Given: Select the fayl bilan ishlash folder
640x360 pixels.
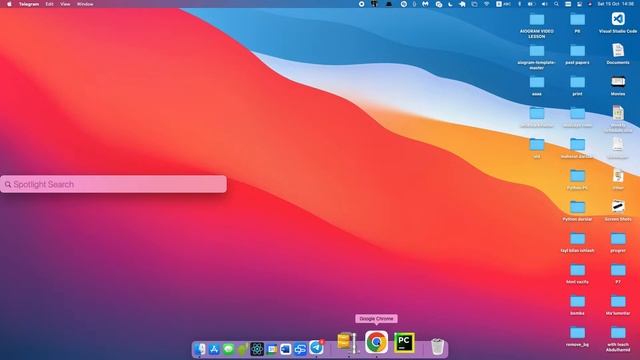Looking at the screenshot, I should tap(577, 242).
